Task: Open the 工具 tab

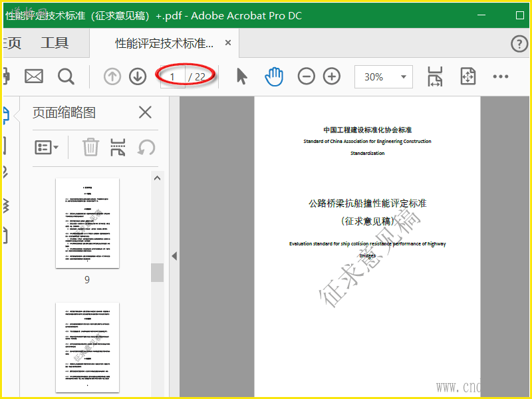Action: [x=55, y=43]
